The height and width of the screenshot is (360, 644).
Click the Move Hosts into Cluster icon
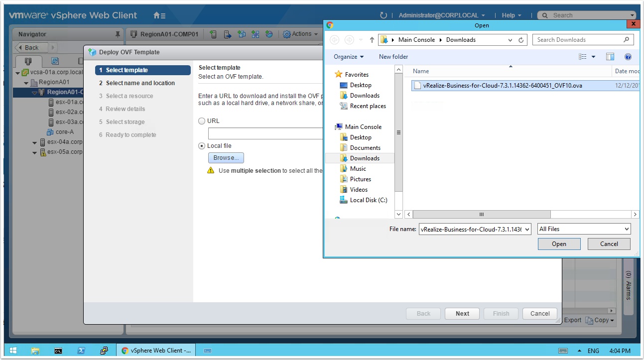tap(228, 34)
